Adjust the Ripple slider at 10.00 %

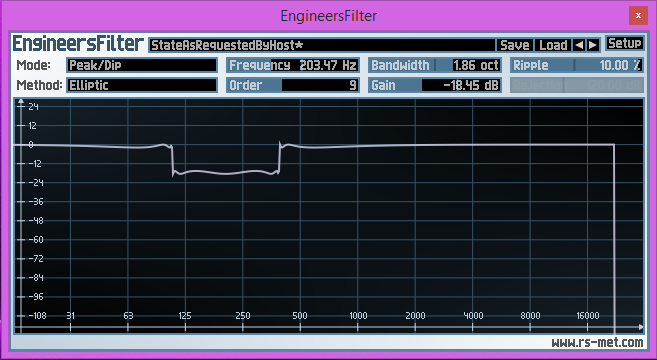577,65
